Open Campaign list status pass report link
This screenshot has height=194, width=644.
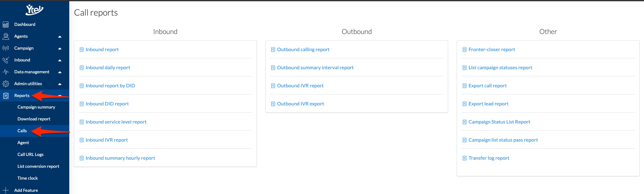503,140
